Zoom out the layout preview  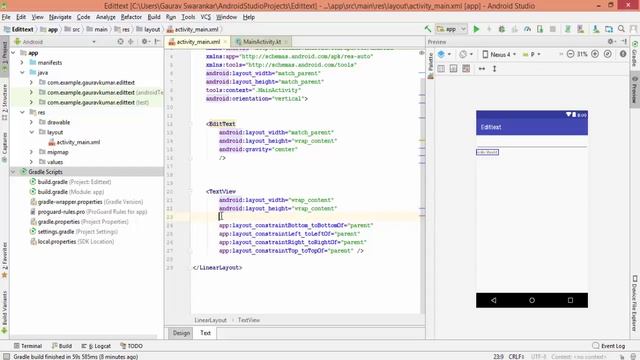(x=570, y=54)
